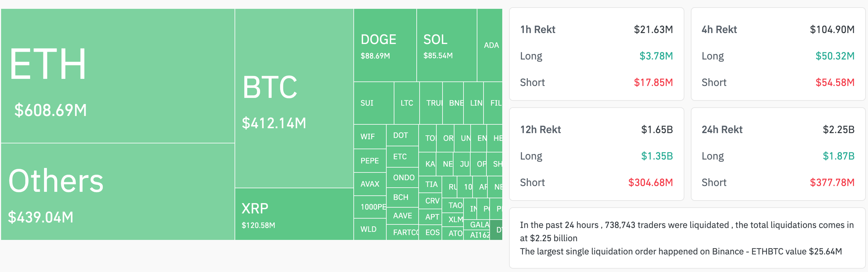Screen dimensions: 868x272
Task: Select the 4h Rekt summary card
Action: tap(778, 54)
